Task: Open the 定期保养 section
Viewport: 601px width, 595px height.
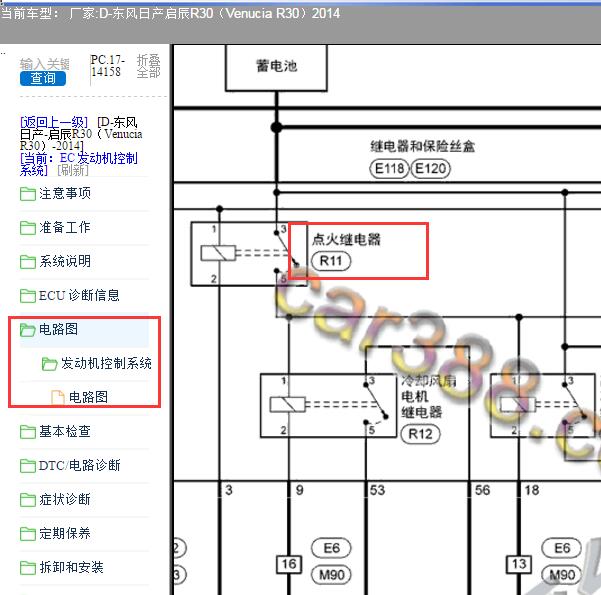Action: point(65,533)
